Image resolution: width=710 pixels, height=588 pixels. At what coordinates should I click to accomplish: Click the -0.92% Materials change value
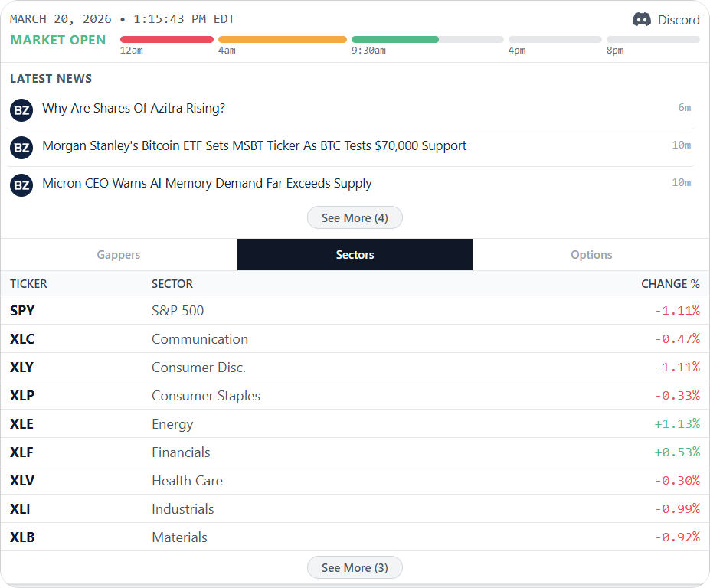(677, 537)
